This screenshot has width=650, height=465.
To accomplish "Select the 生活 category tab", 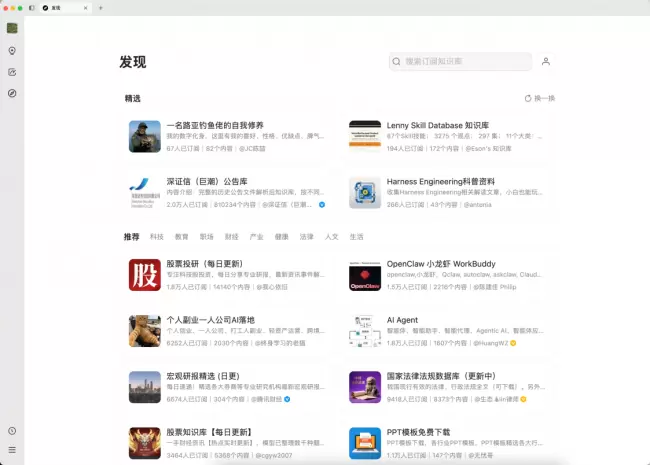I will pos(357,237).
